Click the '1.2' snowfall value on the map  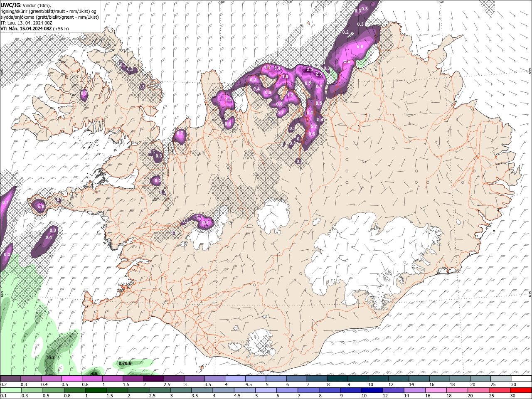[290, 95]
